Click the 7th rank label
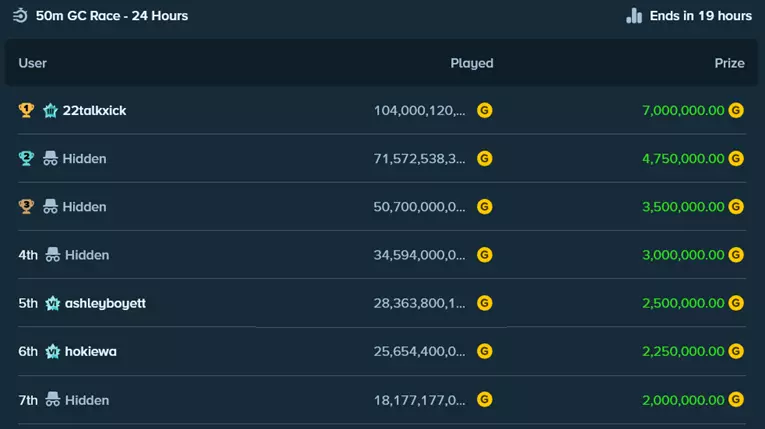This screenshot has height=429, width=765. coord(28,400)
